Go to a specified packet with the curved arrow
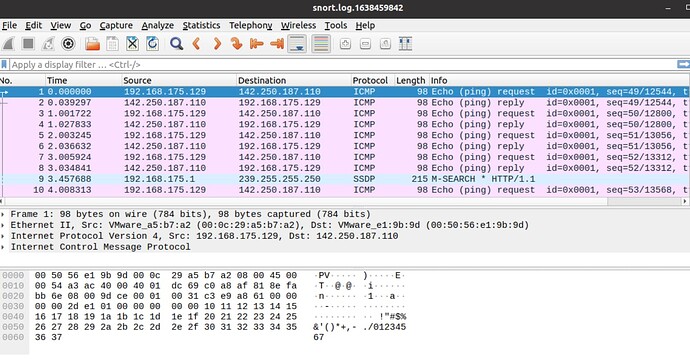This screenshot has width=690, height=364. (236, 44)
